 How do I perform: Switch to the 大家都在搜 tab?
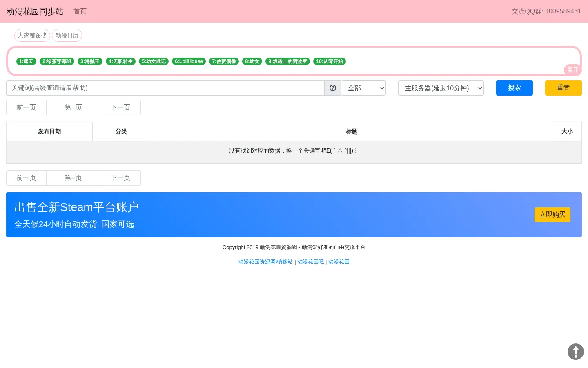coord(32,36)
